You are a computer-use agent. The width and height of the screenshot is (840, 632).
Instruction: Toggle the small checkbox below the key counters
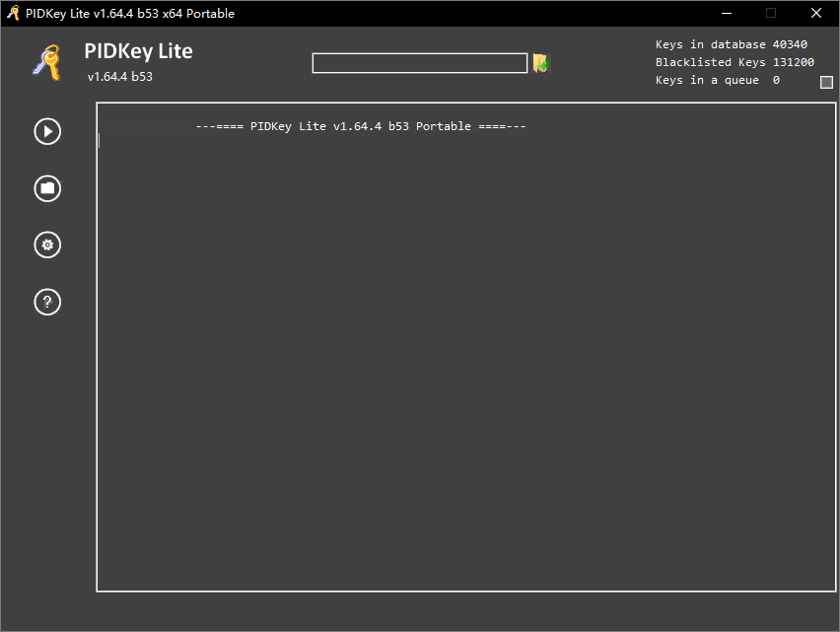825,83
